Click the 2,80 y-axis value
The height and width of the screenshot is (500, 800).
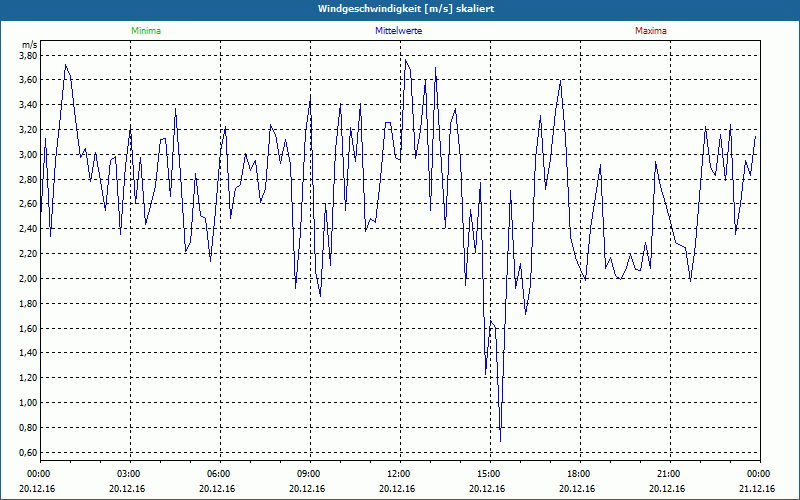(29, 180)
